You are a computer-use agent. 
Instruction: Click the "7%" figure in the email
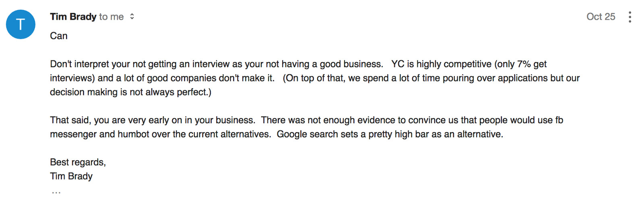pyautogui.click(x=524, y=64)
